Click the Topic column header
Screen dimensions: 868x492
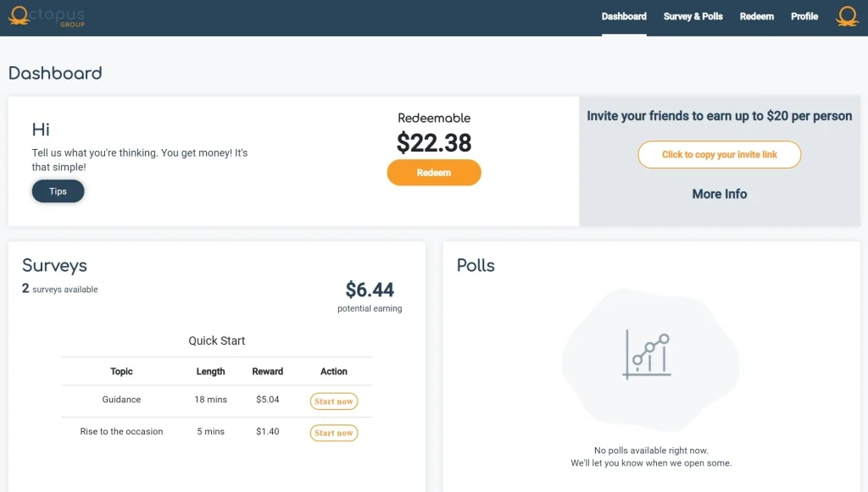121,372
